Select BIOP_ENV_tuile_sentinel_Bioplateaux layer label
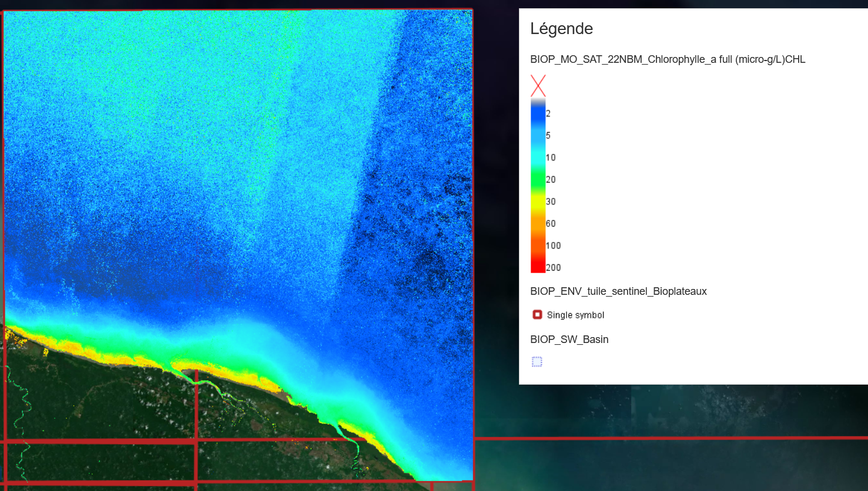Image resolution: width=868 pixels, height=491 pixels. (x=618, y=291)
